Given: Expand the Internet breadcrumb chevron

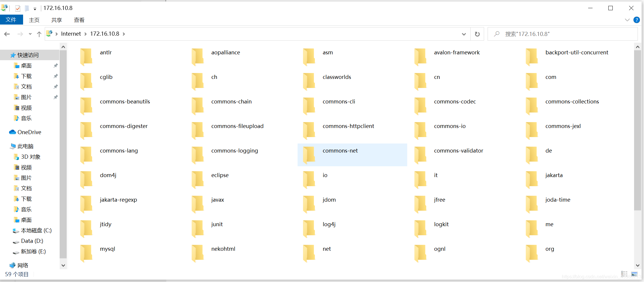Looking at the screenshot, I should point(85,34).
